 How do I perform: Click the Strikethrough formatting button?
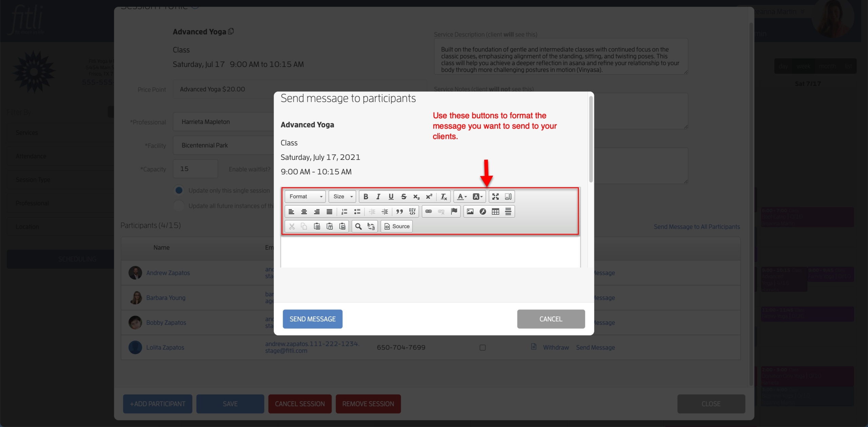tap(405, 196)
